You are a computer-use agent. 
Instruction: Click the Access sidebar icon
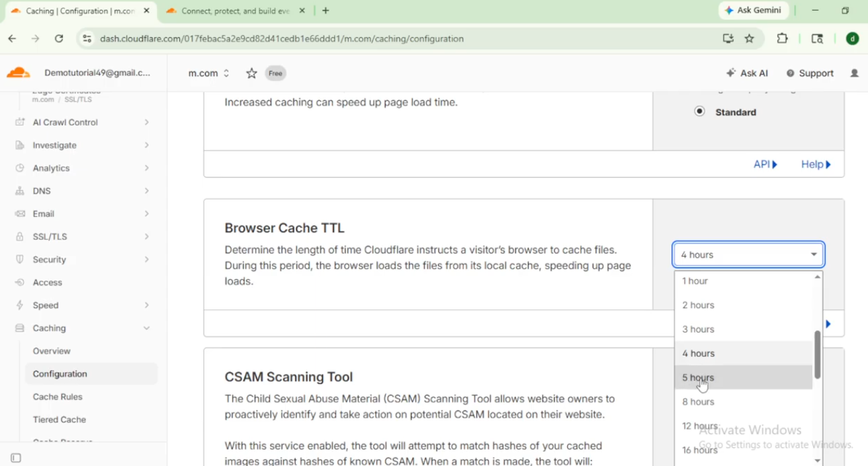click(20, 282)
